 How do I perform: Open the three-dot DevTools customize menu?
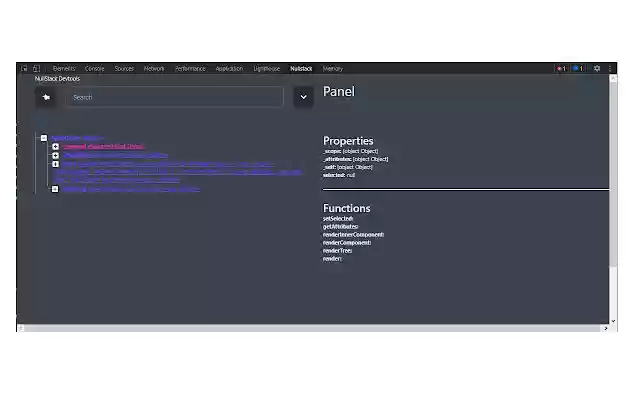(x=609, y=69)
